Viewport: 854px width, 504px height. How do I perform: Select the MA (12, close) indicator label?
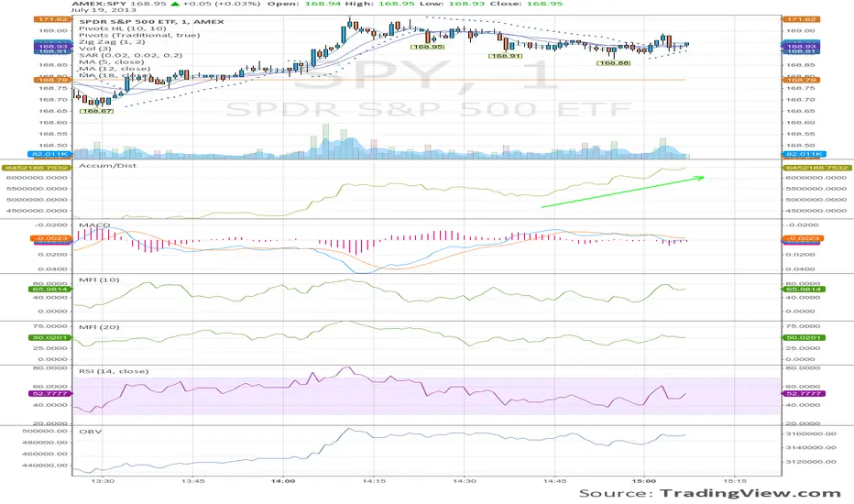pos(115,69)
